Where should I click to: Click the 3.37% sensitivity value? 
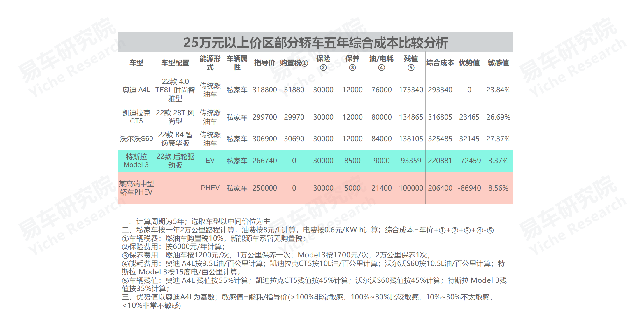499,161
